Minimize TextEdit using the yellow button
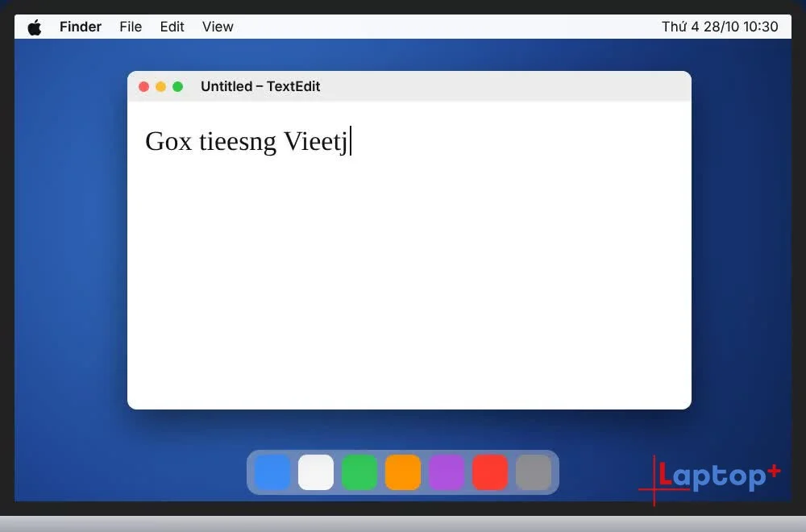806x532 pixels. coord(161,86)
